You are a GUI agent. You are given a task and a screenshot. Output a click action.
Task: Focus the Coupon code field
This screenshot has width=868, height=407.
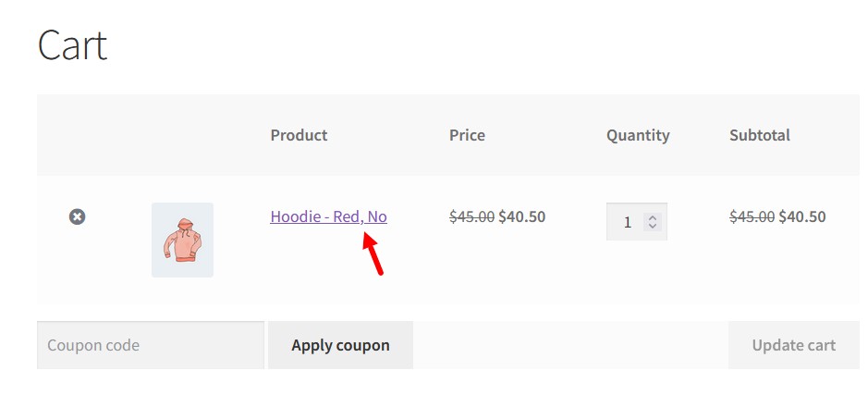point(151,345)
